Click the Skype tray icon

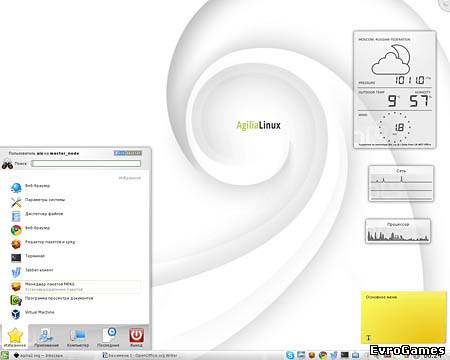click(290, 355)
